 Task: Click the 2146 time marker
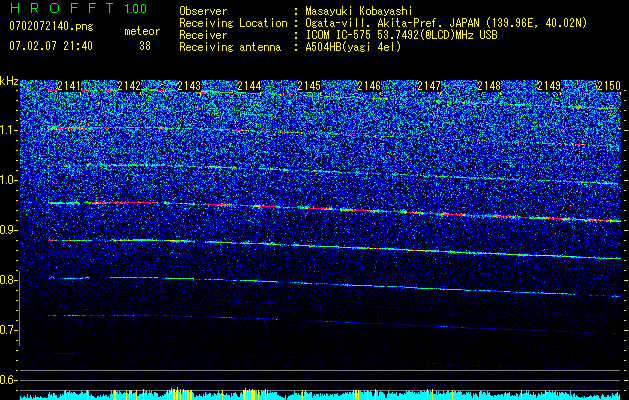(x=369, y=85)
